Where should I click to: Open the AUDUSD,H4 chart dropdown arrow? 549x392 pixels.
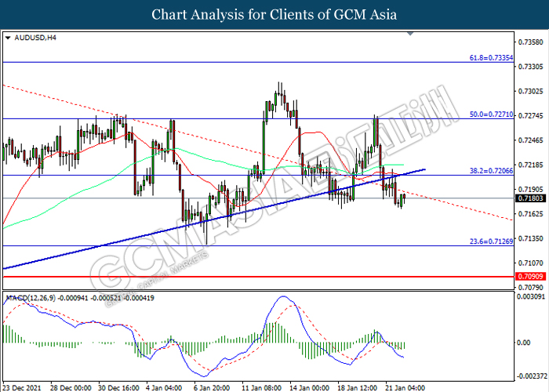[x=8, y=38]
